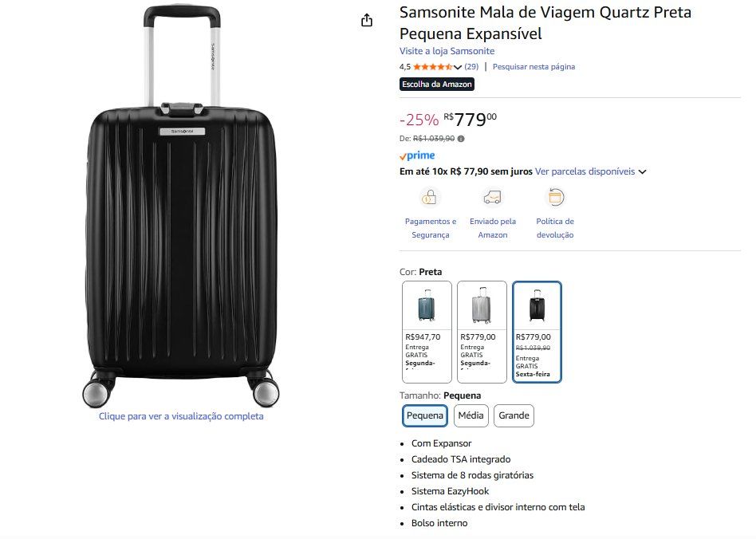Viewport: 756px width, 539px height.
Task: Select the Grande size option
Action: click(x=514, y=415)
